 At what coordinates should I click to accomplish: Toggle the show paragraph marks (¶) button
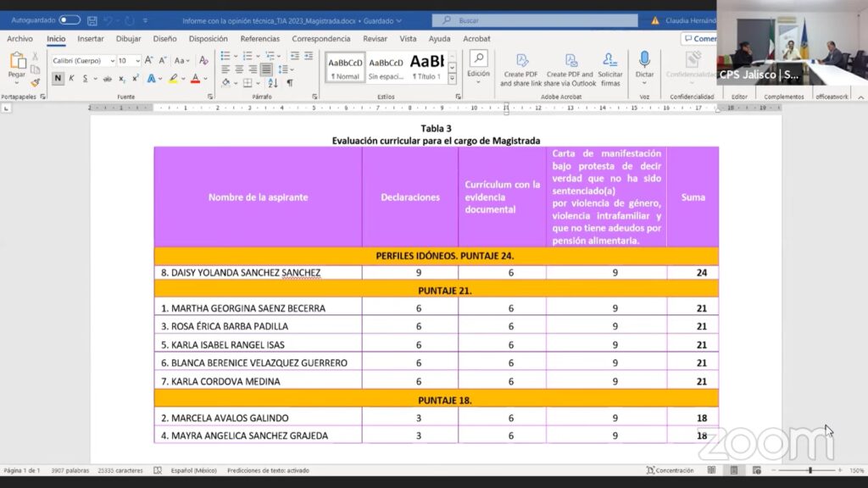coord(290,83)
